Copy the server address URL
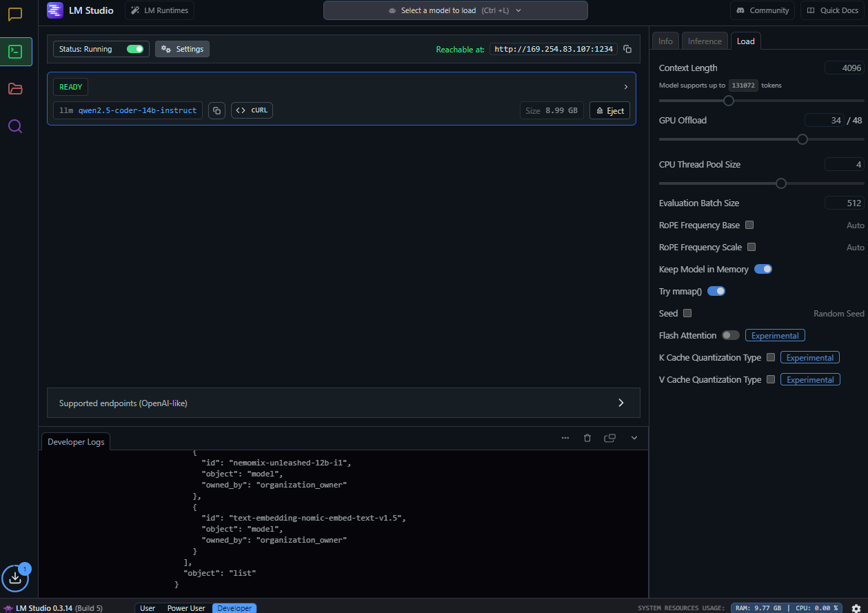Screen dimensions: 868x613 627,49
